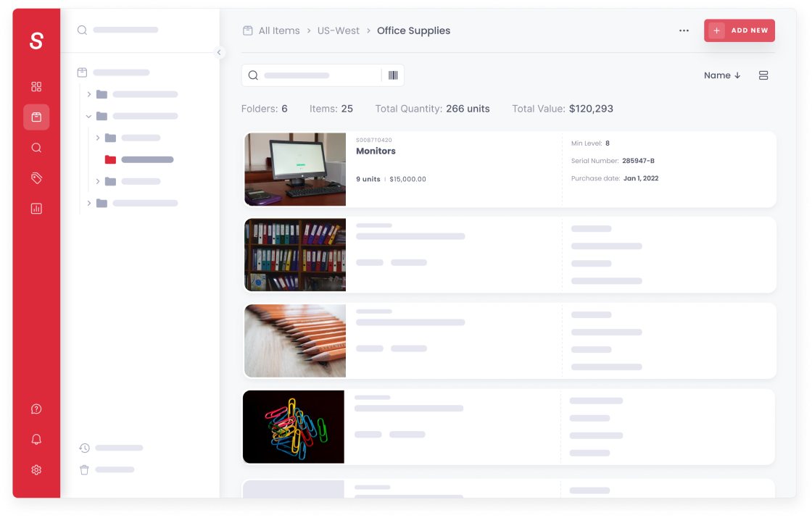This screenshot has height=518, width=812.
Task: Select the Tags icon
Action: pos(36,177)
